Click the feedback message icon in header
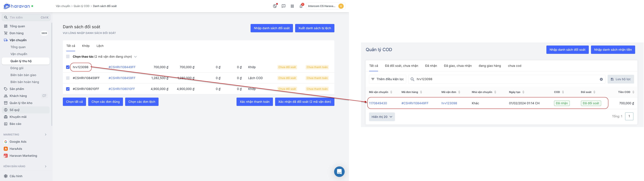644x181 pixels. point(284,6)
